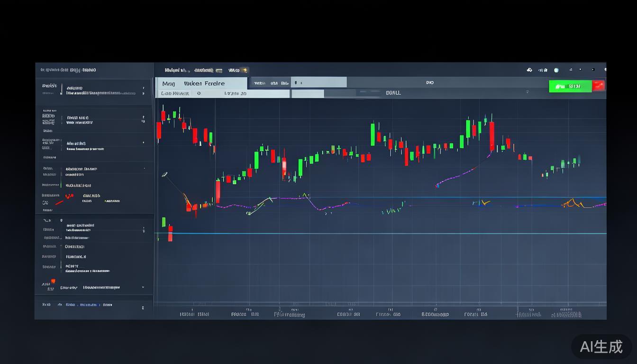Select the settings icon near top-right toolbar

542,70
